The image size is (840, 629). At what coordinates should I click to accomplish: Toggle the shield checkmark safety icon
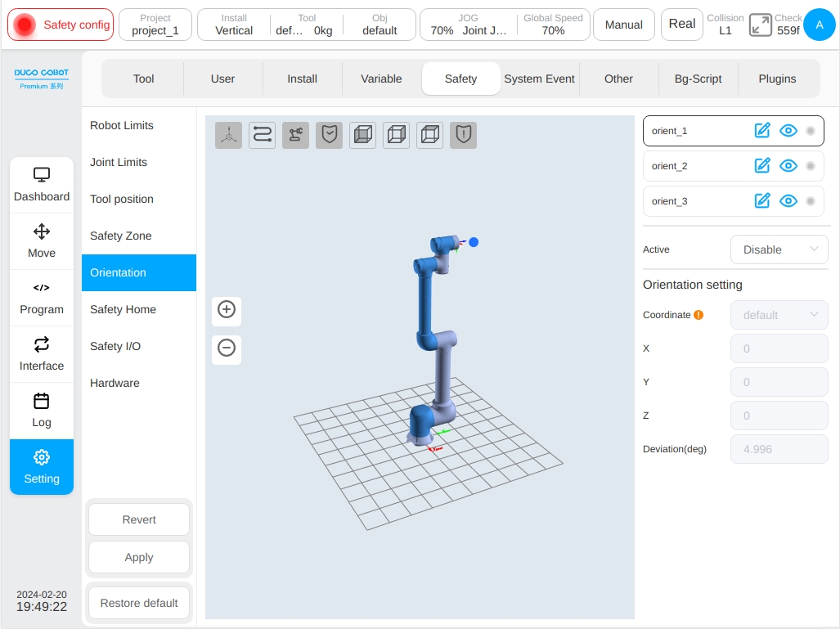pos(329,135)
